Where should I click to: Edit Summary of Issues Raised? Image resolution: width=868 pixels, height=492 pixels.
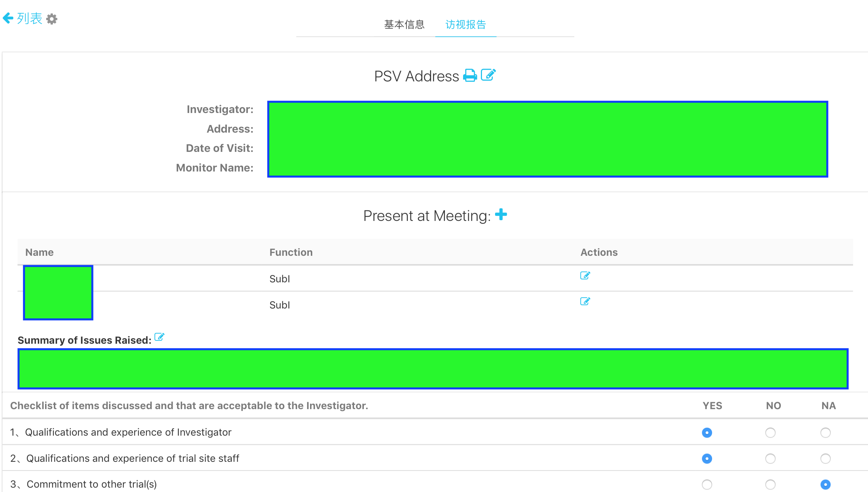click(159, 337)
